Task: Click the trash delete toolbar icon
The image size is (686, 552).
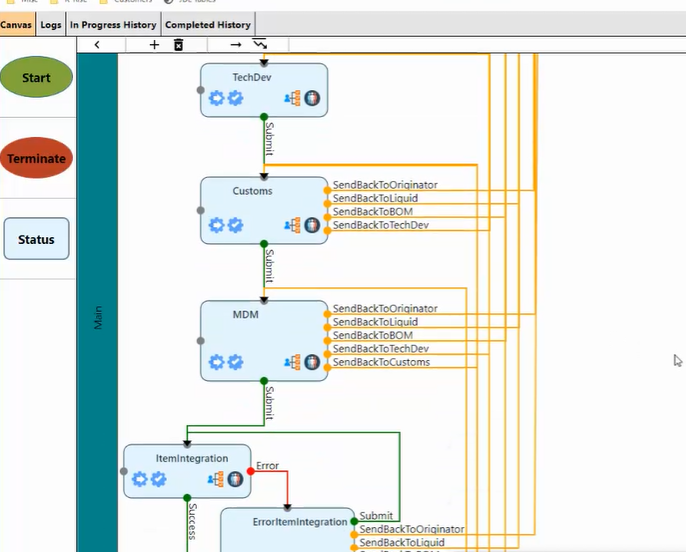Action: (178, 45)
